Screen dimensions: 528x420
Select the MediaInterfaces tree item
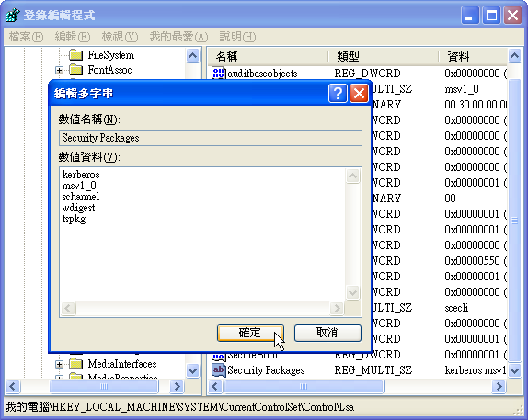[x=122, y=364]
